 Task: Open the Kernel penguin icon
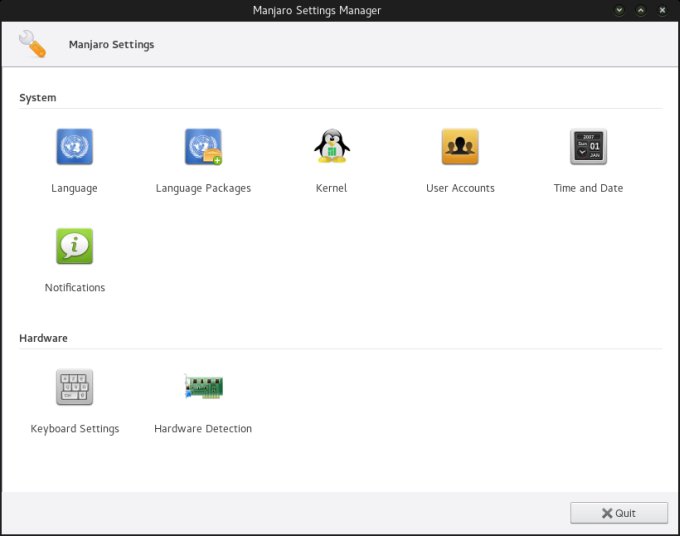click(332, 146)
